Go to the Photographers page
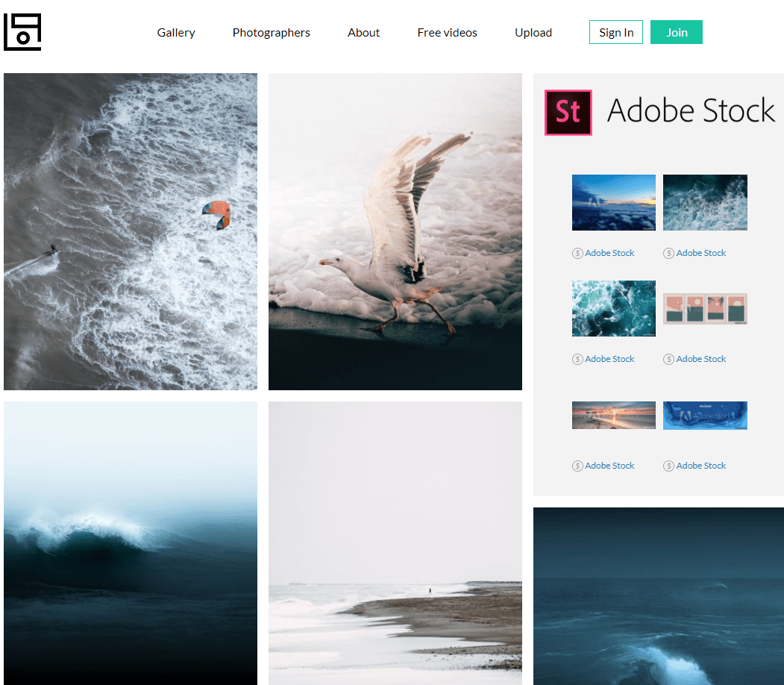784x685 pixels. pos(271,33)
